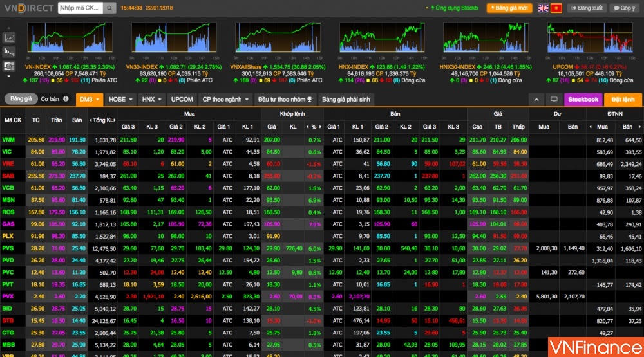Expand the HOSE exchange dropdown
Screen dimensions: 644x357
coord(120,100)
